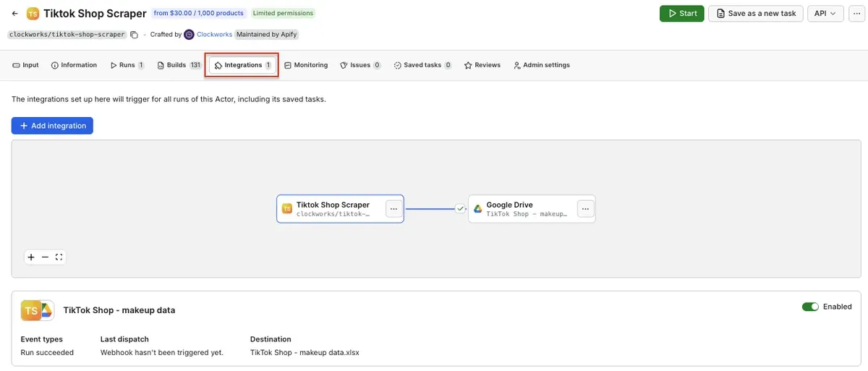Screen dimensions: 868x371
Task: Click the Tiktok Shop Scraper header logo
Action: (33, 13)
